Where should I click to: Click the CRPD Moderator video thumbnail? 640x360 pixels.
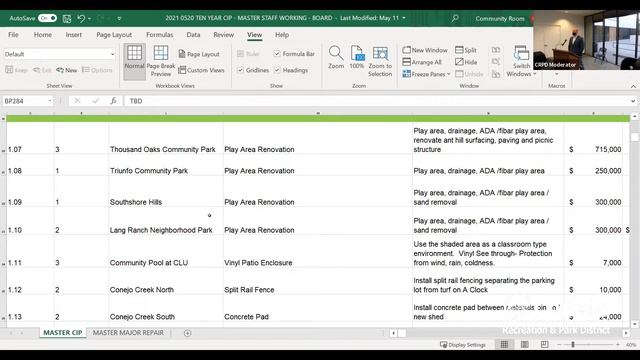point(586,40)
